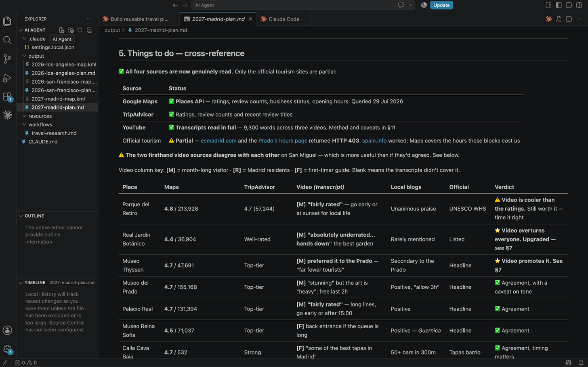Open the spain.info link
Viewport: 588px width, 367px height.
coord(374,141)
